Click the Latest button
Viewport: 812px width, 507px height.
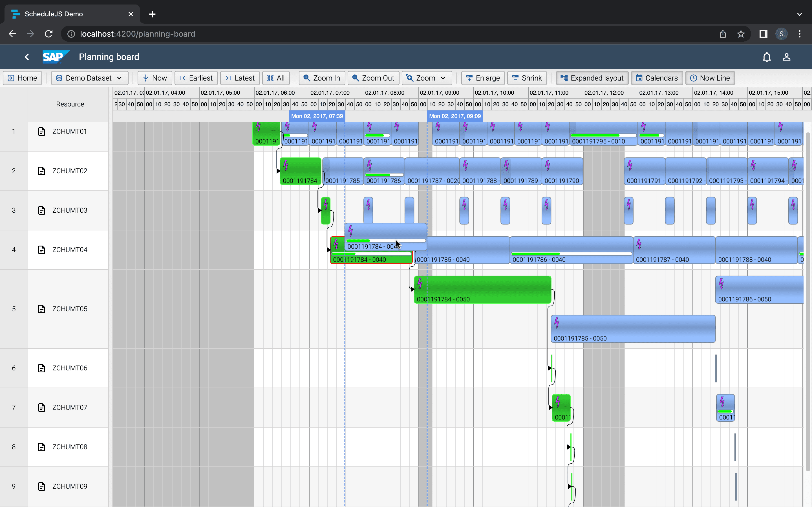(x=240, y=78)
